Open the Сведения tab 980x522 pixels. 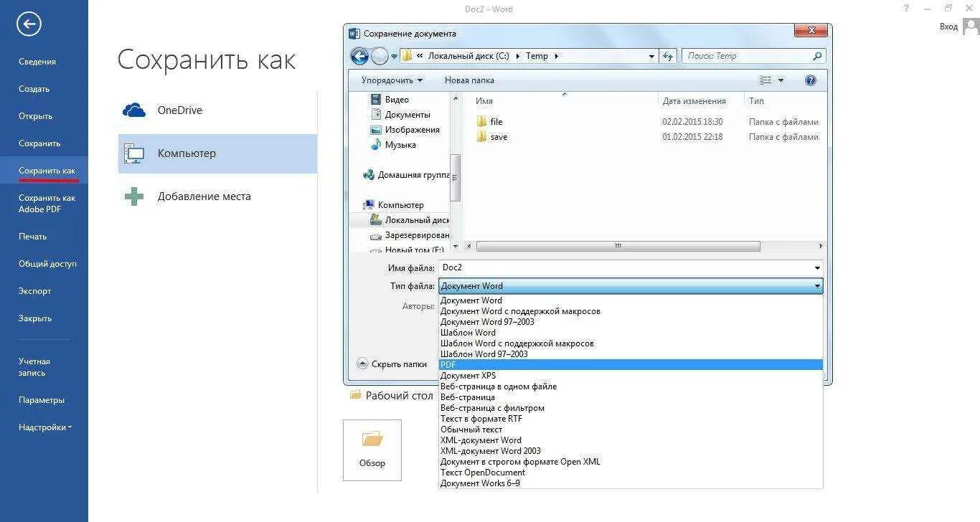37,62
